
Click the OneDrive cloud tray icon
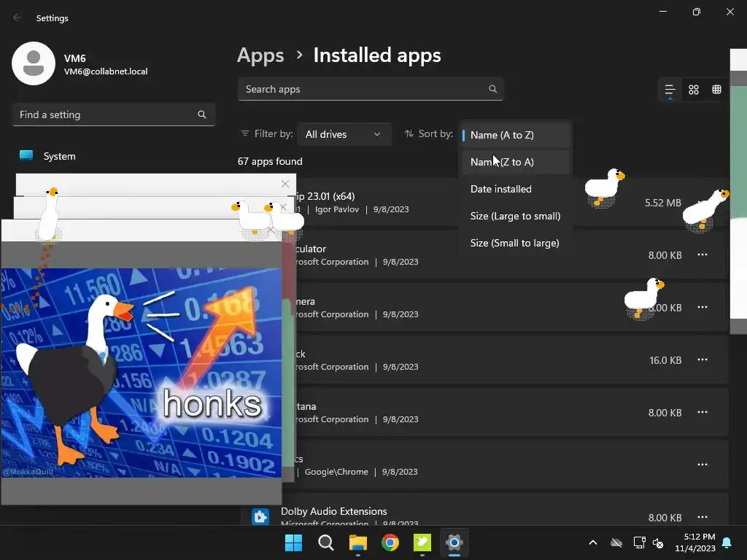[x=616, y=542]
